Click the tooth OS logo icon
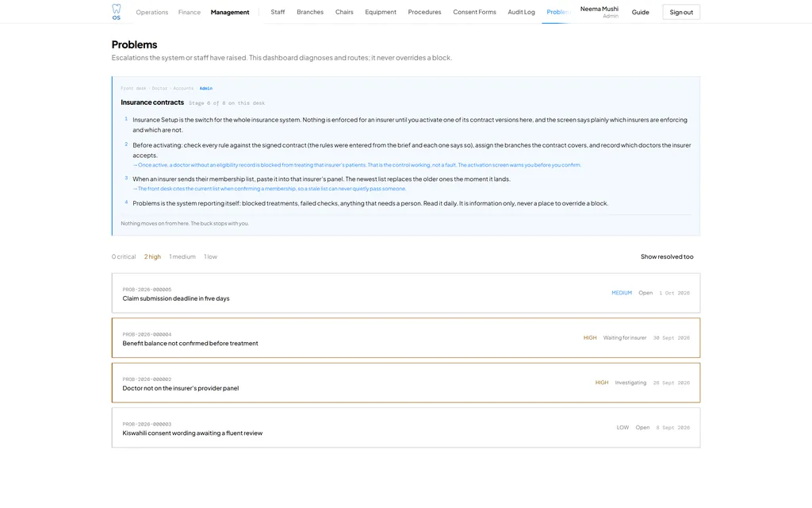Screen dimensions: 812x508 [x=117, y=11]
